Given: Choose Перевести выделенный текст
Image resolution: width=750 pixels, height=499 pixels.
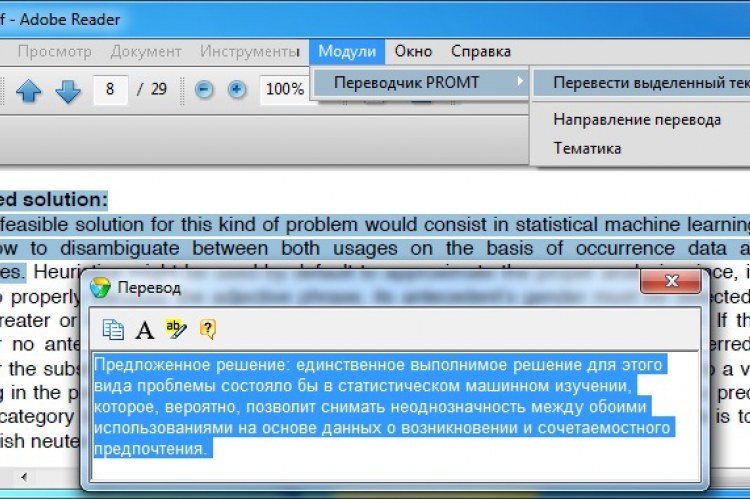Looking at the screenshot, I should point(641,83).
